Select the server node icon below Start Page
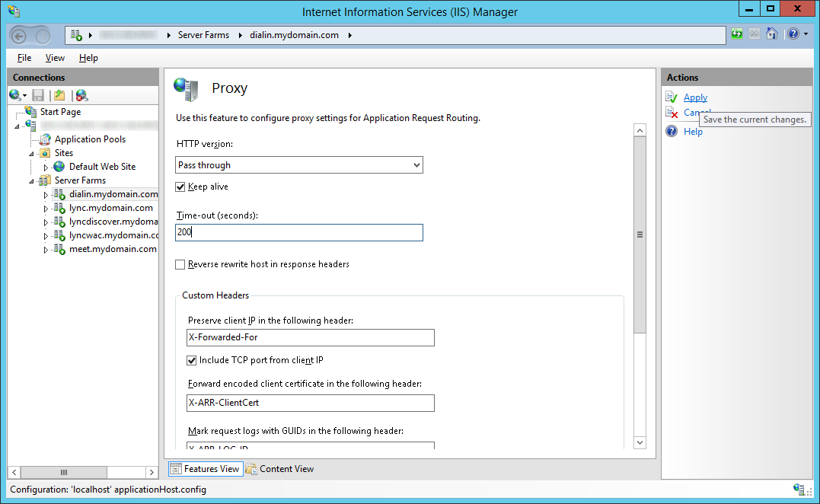 pos(31,126)
